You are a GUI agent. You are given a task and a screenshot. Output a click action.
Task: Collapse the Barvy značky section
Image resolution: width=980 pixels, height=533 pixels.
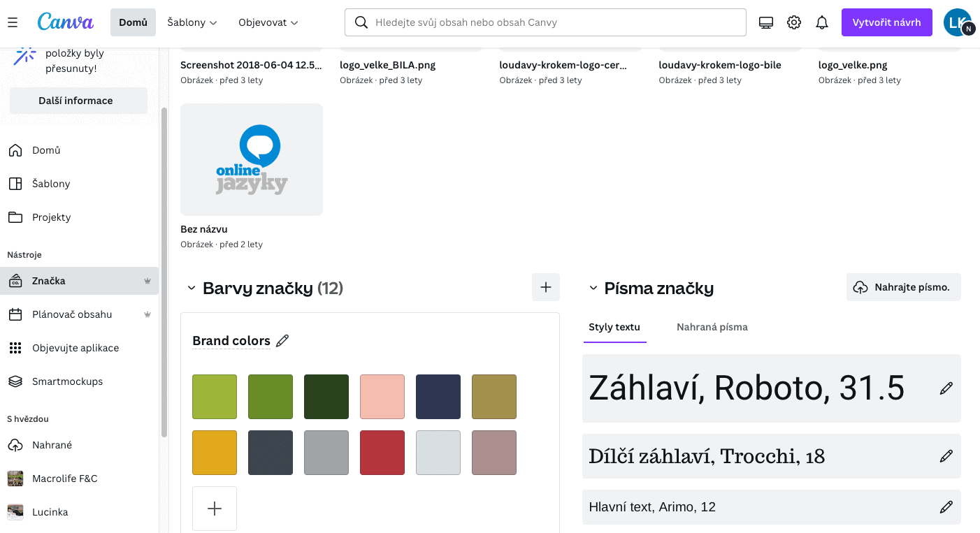coord(191,289)
